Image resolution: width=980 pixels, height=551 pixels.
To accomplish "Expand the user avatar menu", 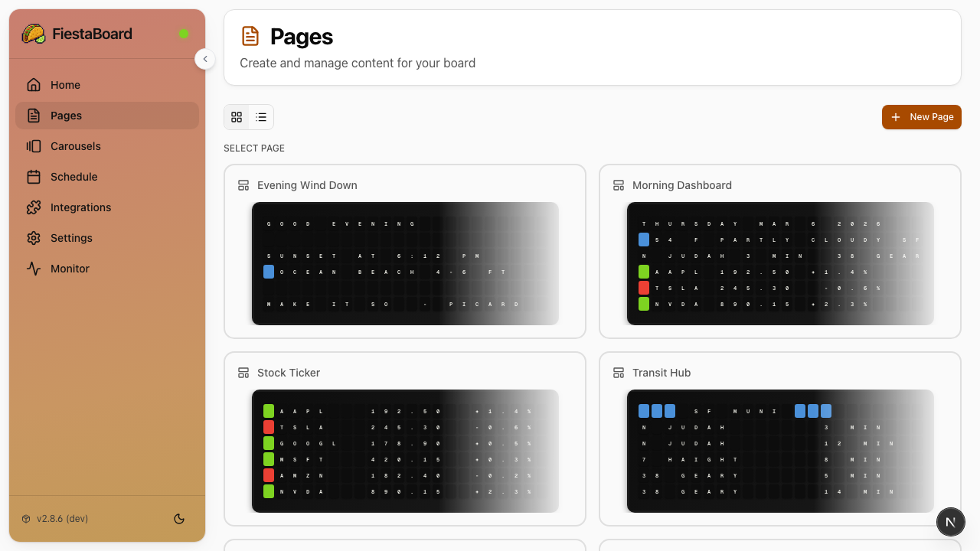I will click(951, 522).
